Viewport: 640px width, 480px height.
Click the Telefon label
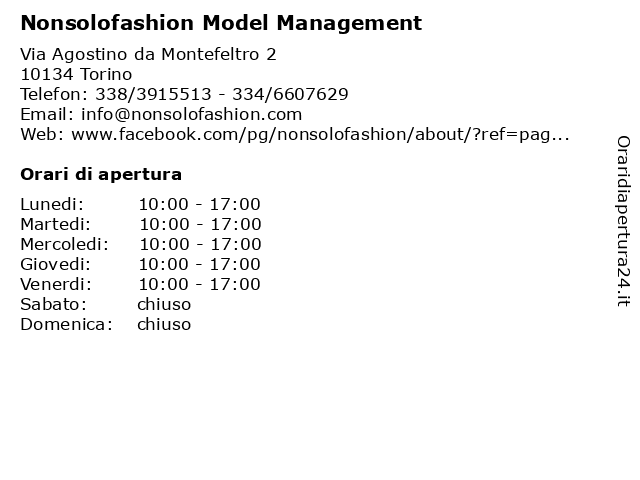pyautogui.click(x=54, y=94)
